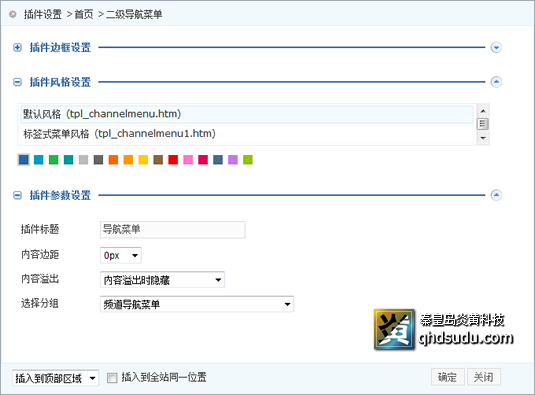Open the 插件边框设置 section heading
The height and width of the screenshot is (395, 535).
(x=60, y=47)
